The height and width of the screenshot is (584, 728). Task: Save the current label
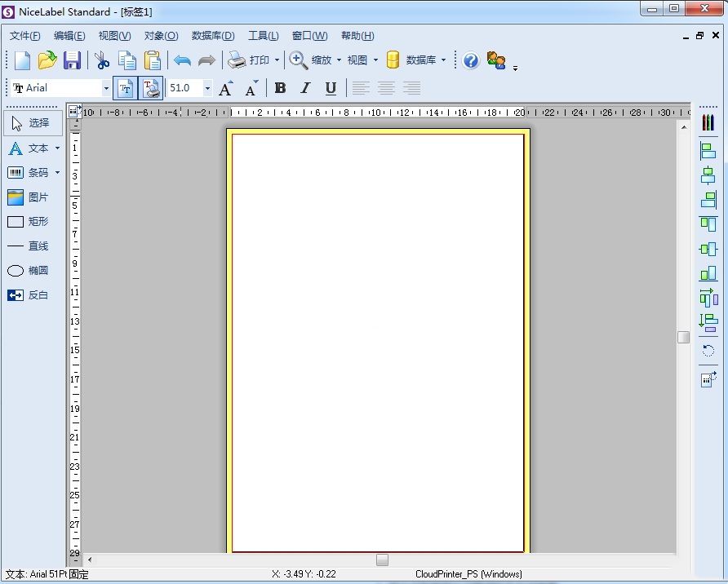[72, 60]
